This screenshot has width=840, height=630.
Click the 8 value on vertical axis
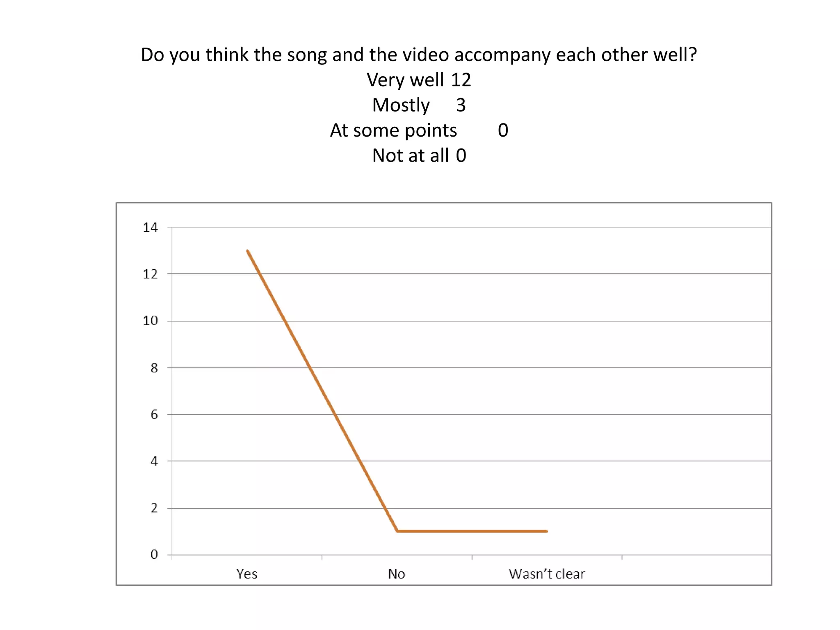[x=154, y=368]
